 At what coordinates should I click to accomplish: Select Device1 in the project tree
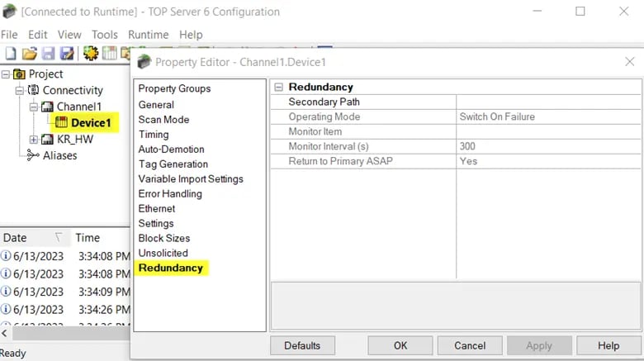point(91,122)
